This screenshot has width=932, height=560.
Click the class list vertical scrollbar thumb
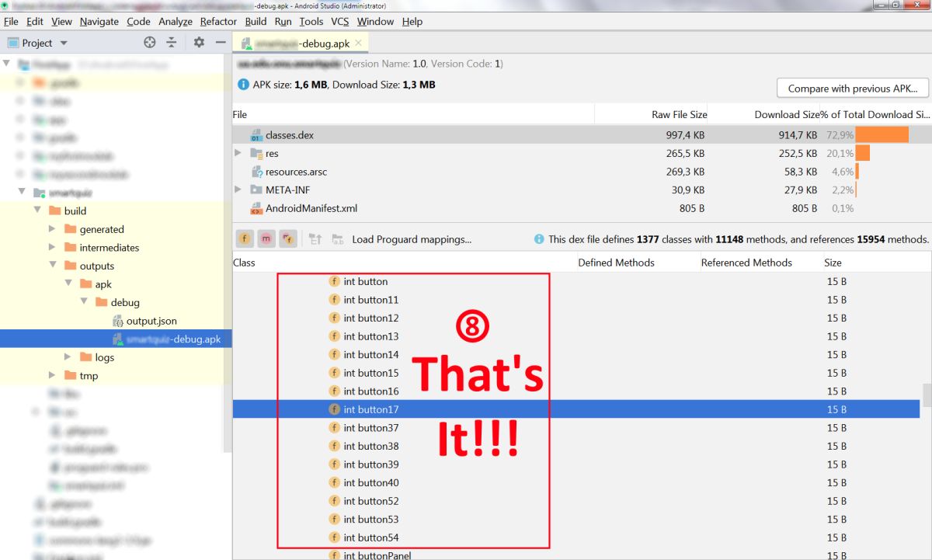[x=926, y=395]
